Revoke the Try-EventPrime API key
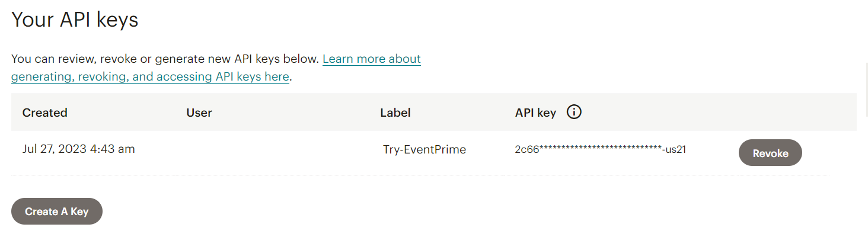The width and height of the screenshot is (868, 240). click(x=770, y=153)
